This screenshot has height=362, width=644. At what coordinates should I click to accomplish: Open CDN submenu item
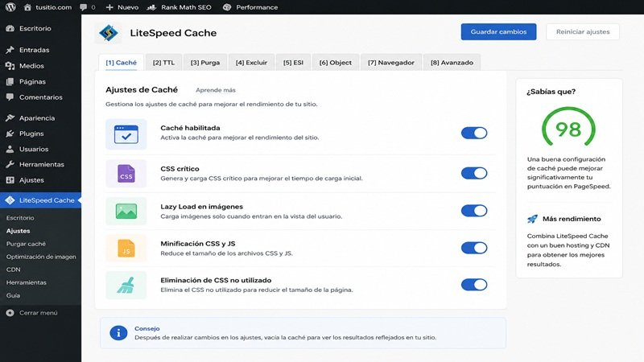(13, 269)
